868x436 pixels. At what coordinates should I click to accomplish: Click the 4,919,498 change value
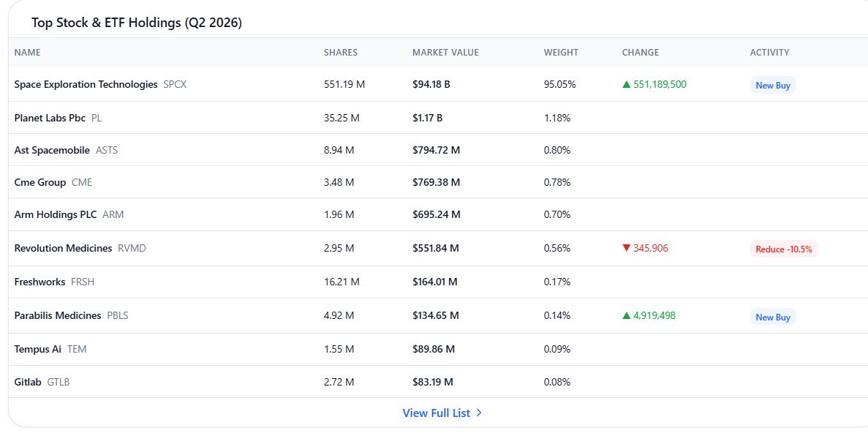tap(654, 315)
